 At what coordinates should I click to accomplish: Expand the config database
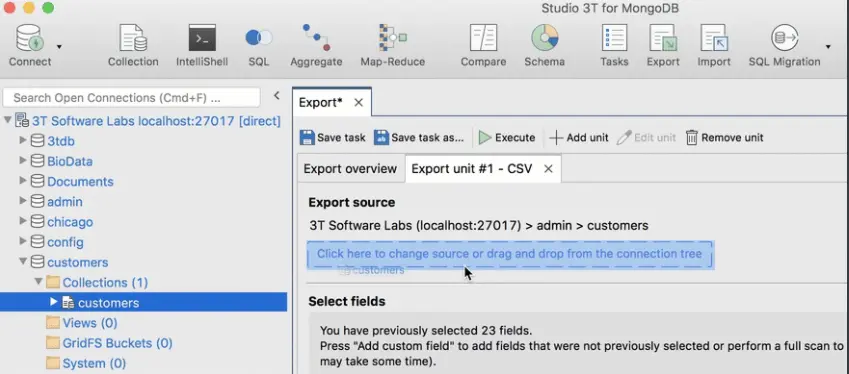(x=23, y=241)
